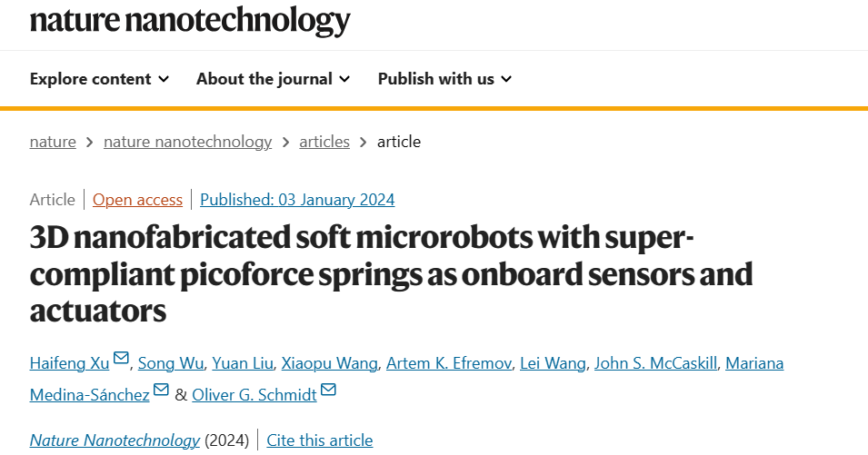Click envelope icon beside Mariana Medina-Sánchez
The width and height of the screenshot is (868, 455).
pyautogui.click(x=161, y=391)
